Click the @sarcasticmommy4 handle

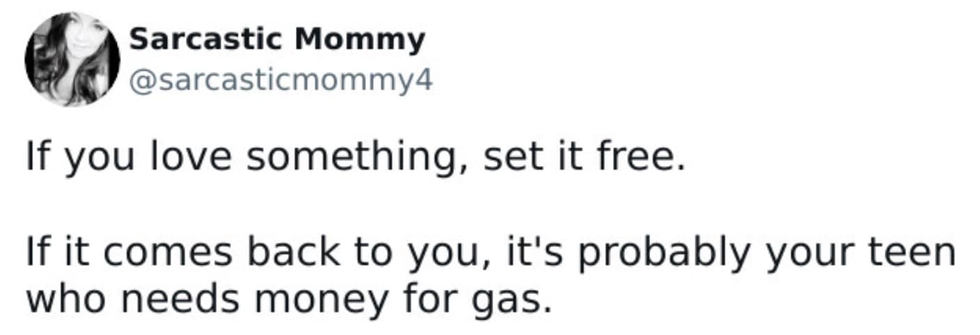280,81
